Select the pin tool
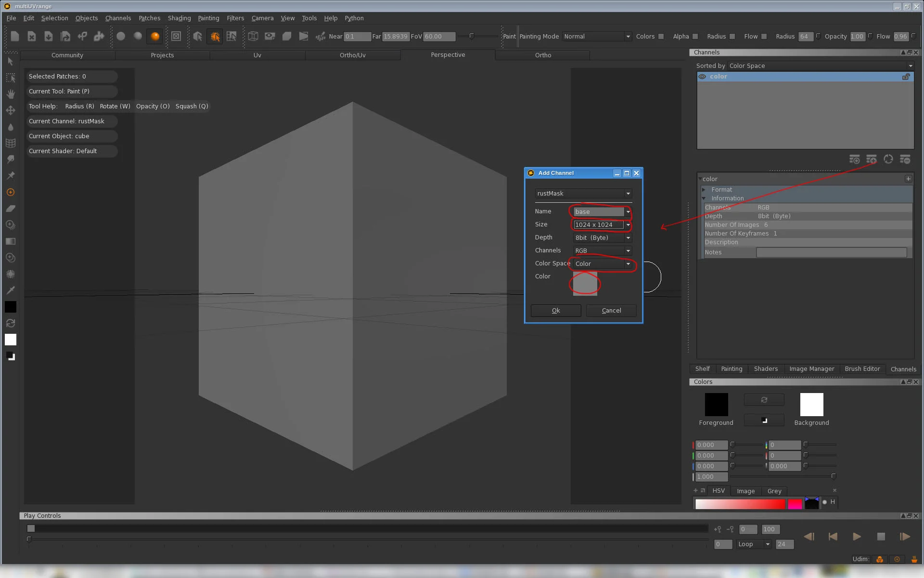This screenshot has width=924, height=578. pyautogui.click(x=11, y=176)
